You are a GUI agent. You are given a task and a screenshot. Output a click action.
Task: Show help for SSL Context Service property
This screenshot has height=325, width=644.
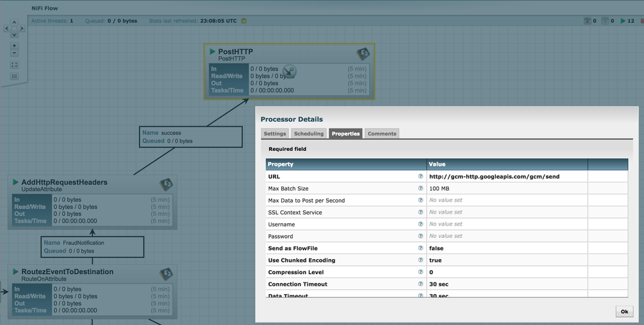point(420,212)
